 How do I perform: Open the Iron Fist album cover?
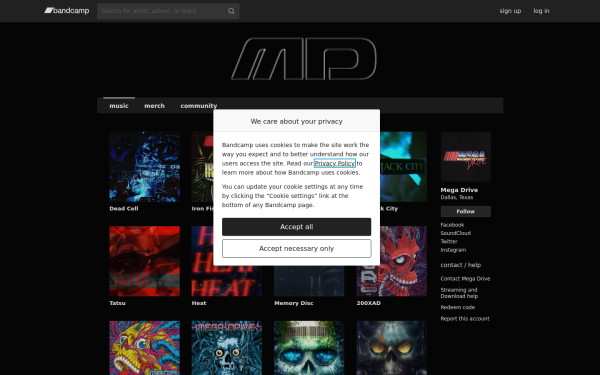202,166
